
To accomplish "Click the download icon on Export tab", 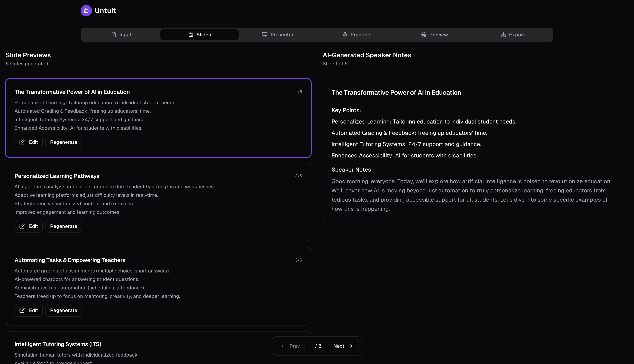I will pyautogui.click(x=503, y=35).
